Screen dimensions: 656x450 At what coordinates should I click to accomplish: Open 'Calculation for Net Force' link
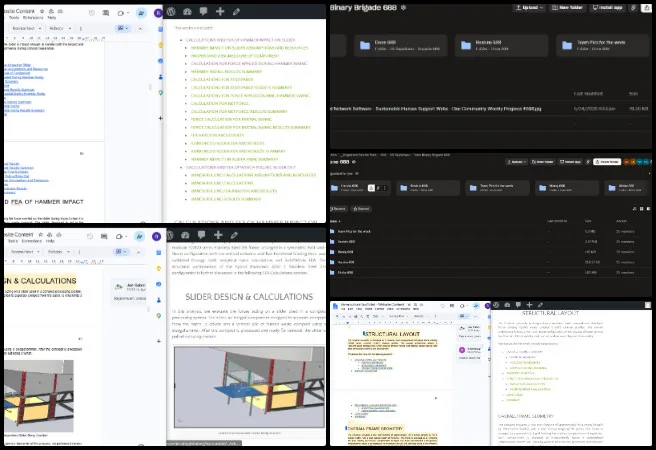(x=220, y=103)
